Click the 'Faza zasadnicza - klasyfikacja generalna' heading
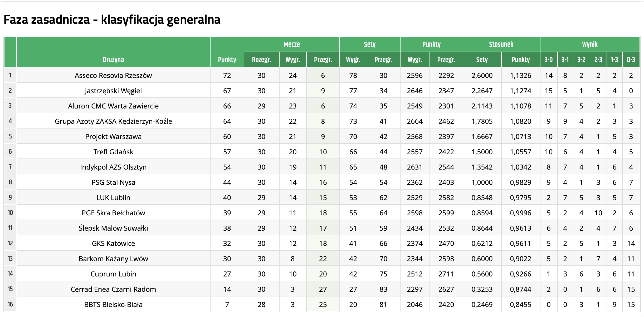644x317 pixels. 112,20
